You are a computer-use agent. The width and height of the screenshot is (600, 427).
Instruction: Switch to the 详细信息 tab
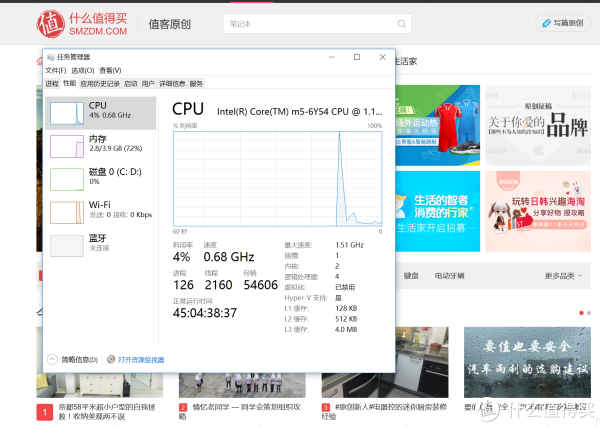(x=172, y=84)
